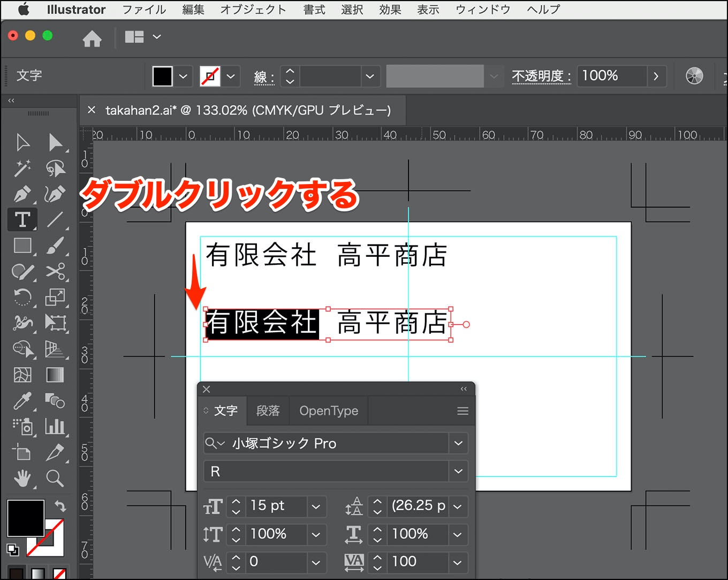
Task: Select the Rectangle tool
Action: pos(22,246)
